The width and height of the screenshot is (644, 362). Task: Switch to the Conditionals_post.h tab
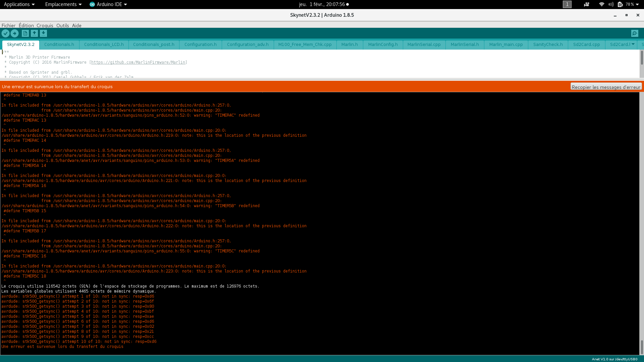[154, 45]
